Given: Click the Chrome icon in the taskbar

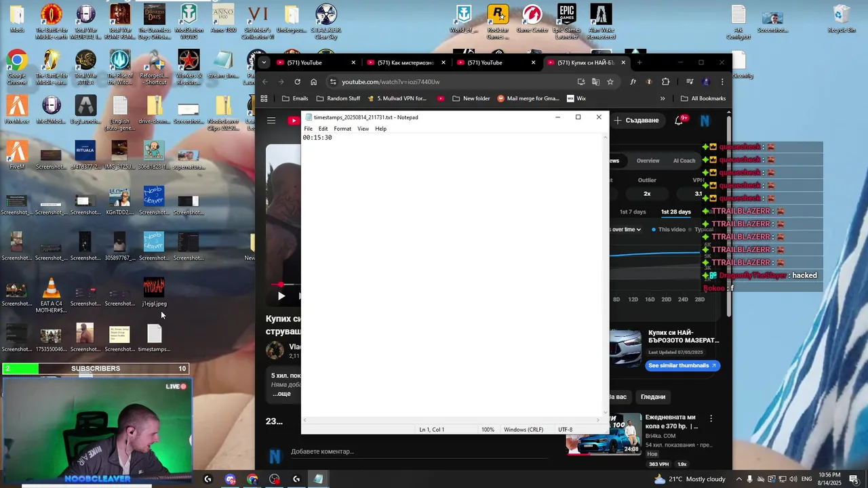Looking at the screenshot, I should coord(252,479).
